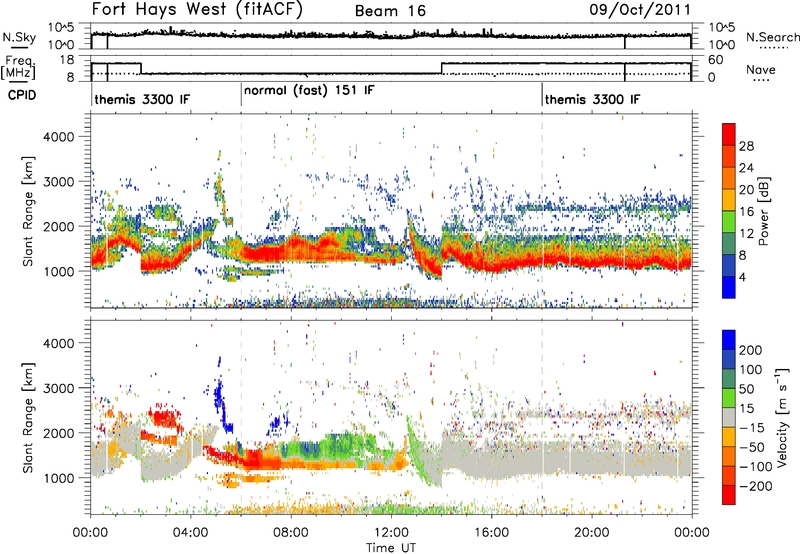The height and width of the screenshot is (554, 800).
Task: Click the blue bottom of power colorbar
Action: (x=729, y=287)
